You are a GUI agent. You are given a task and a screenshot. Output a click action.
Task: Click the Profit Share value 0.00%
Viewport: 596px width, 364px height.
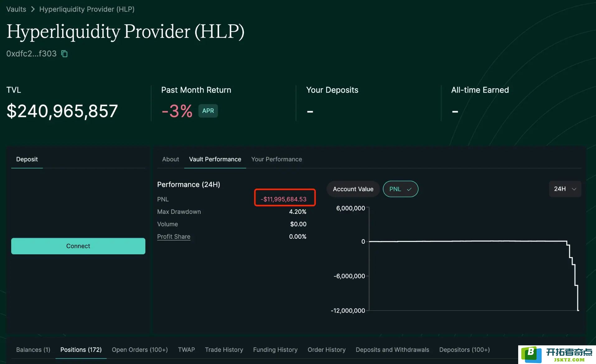pos(298,237)
